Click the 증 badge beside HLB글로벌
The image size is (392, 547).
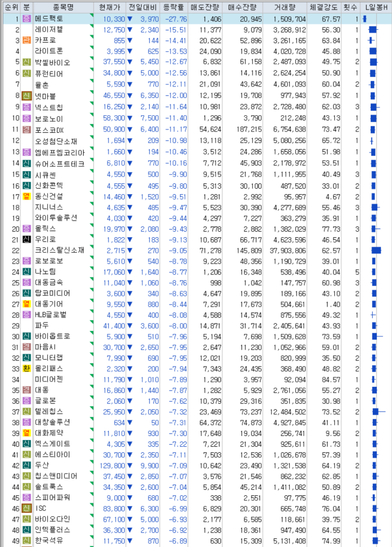pos(26,315)
